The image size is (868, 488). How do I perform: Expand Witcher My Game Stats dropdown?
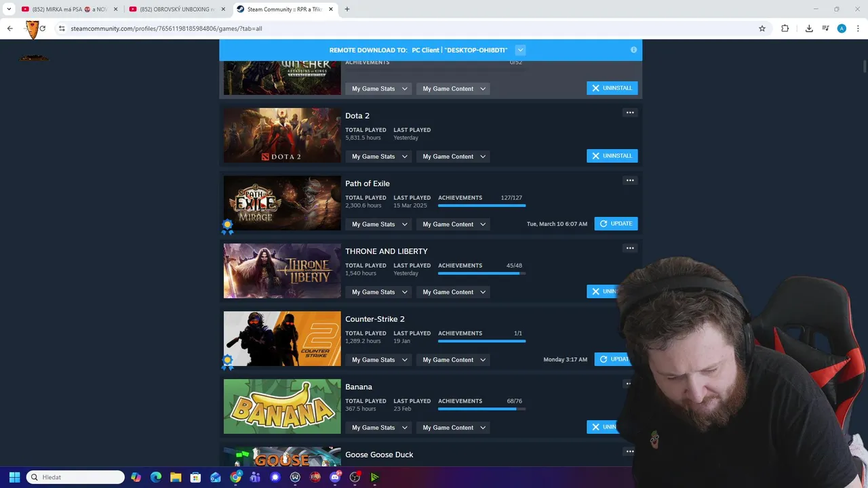click(378, 89)
